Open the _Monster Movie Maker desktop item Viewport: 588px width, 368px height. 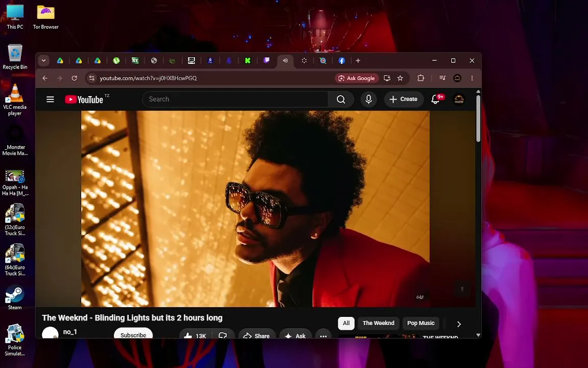pos(15,141)
